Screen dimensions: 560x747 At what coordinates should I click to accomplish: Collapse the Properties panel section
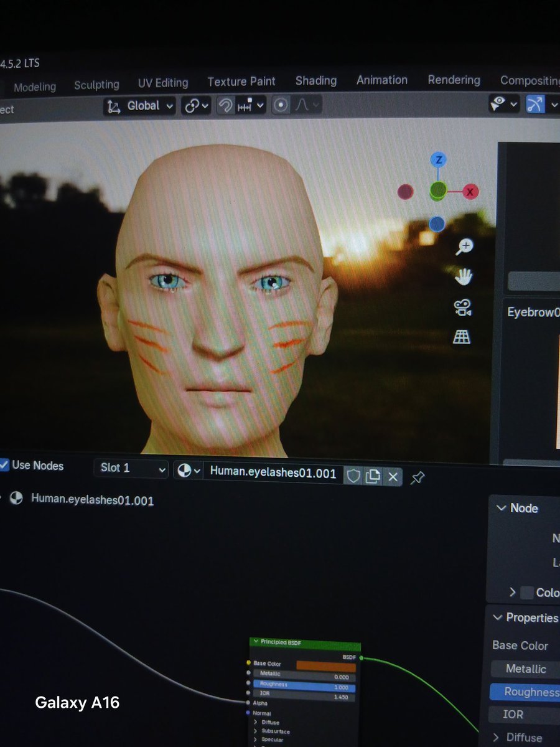(x=498, y=618)
